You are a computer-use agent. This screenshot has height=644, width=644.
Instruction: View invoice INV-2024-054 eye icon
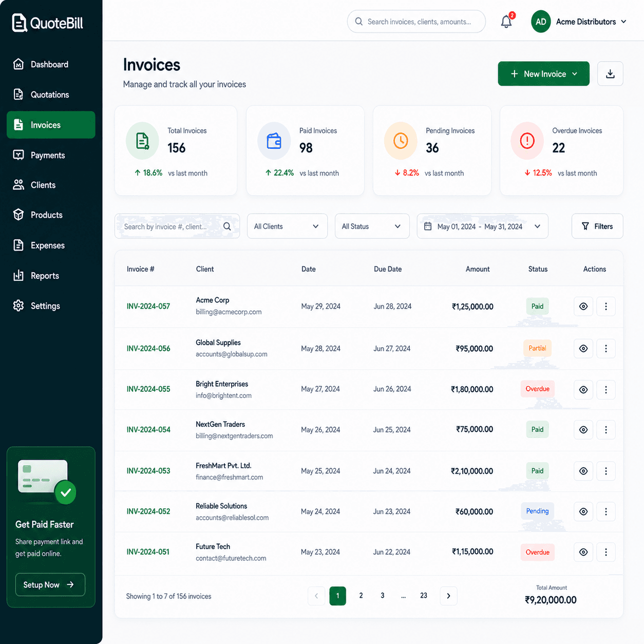click(583, 430)
